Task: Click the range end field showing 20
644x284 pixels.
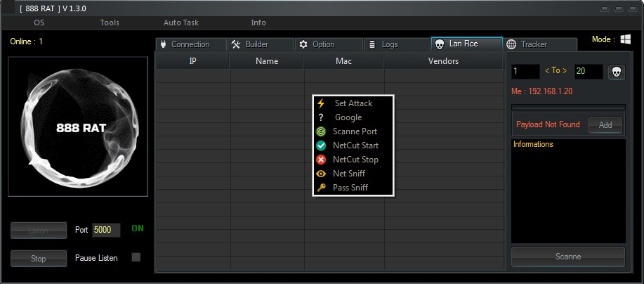Action: pyautogui.click(x=589, y=72)
